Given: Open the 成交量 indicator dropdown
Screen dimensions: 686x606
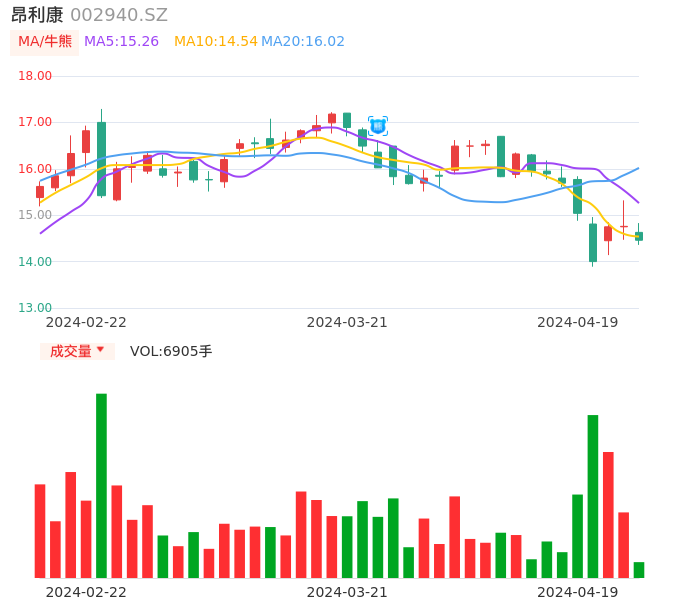Looking at the screenshot, I should pyautogui.click(x=77, y=351).
